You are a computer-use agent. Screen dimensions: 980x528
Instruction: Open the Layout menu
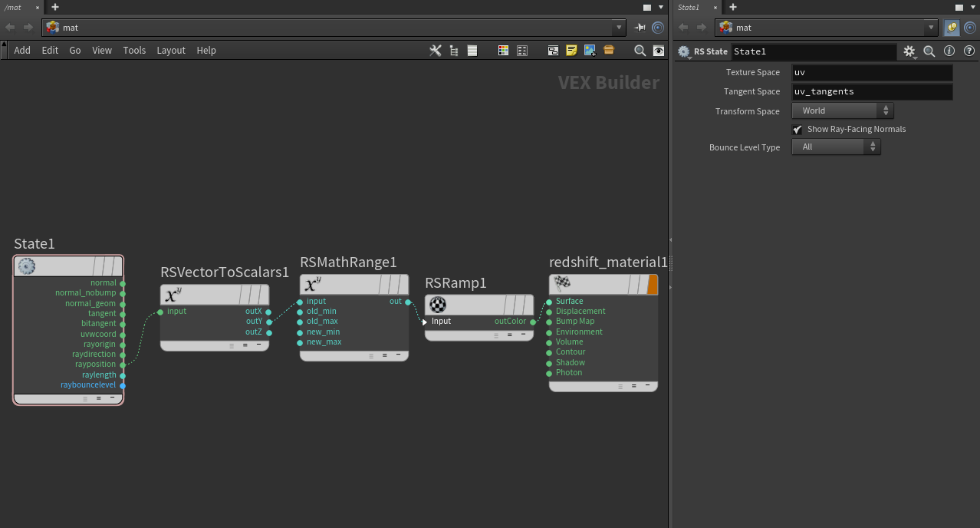tap(171, 50)
